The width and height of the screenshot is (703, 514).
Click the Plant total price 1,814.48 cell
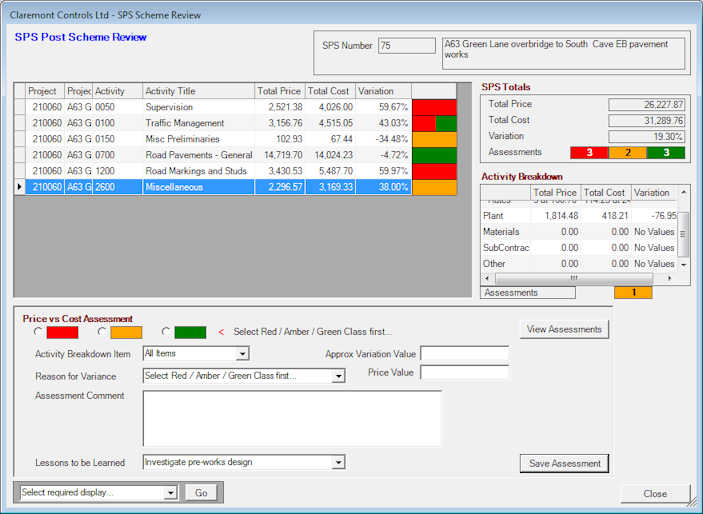point(555,216)
